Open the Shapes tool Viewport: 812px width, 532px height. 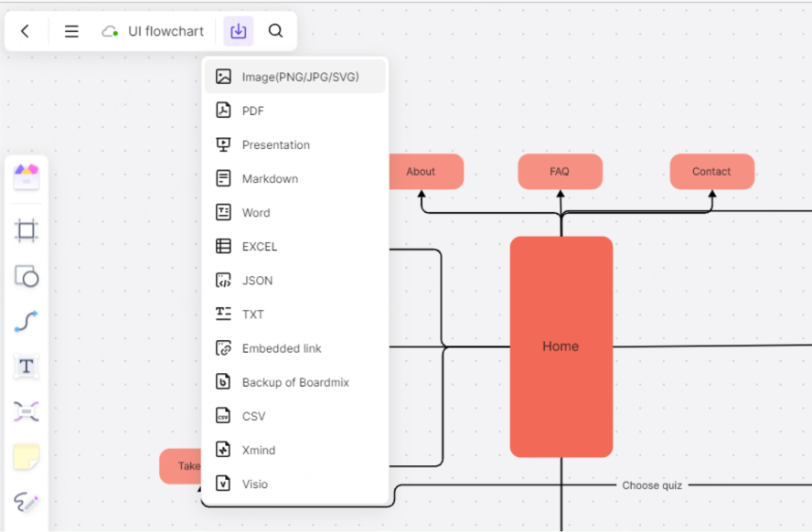click(26, 276)
